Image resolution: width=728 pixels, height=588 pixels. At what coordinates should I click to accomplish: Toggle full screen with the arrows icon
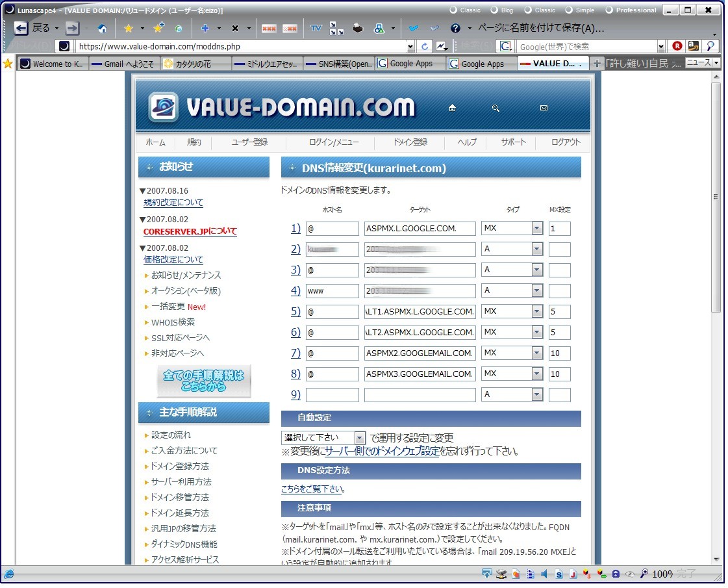click(x=336, y=29)
